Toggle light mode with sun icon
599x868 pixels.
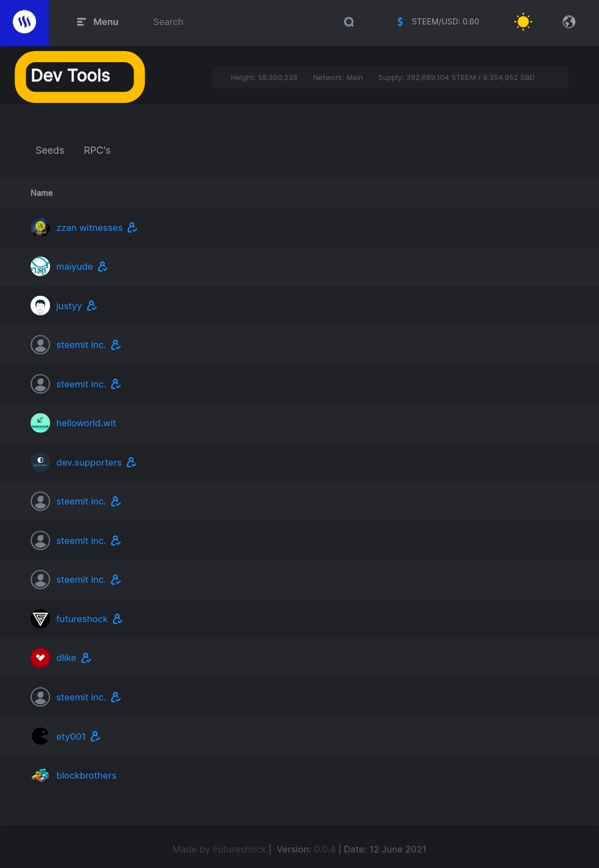(x=523, y=22)
